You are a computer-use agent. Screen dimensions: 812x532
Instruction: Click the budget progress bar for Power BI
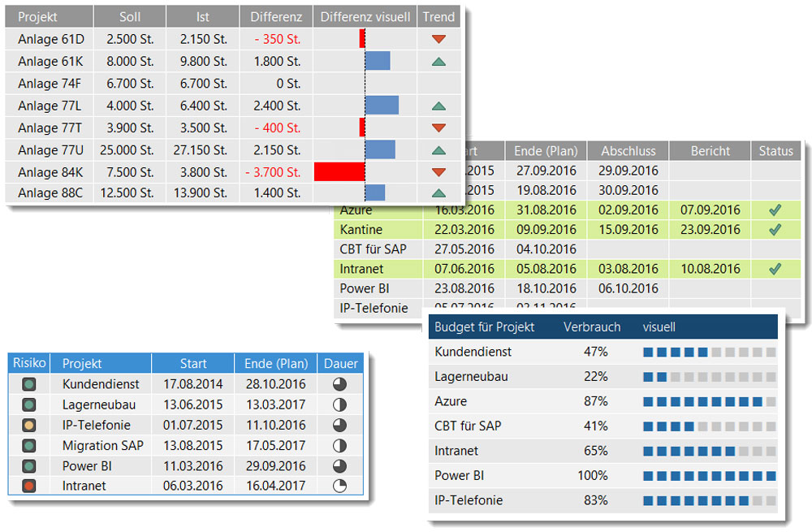tap(709, 476)
